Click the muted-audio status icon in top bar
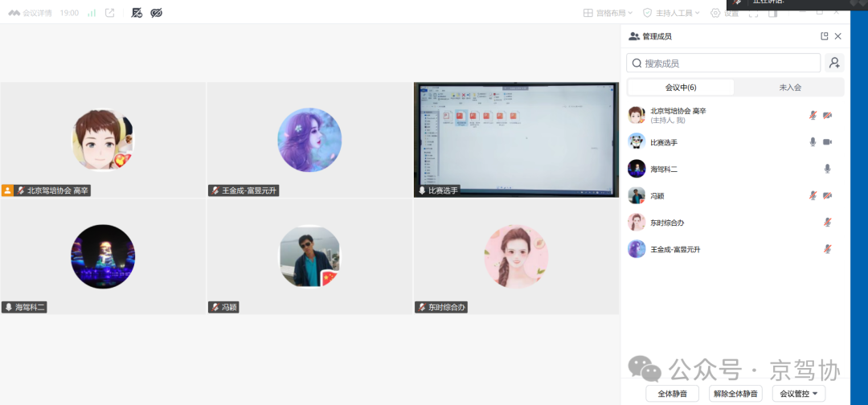Viewport: 868px width, 405px height. coord(137,13)
